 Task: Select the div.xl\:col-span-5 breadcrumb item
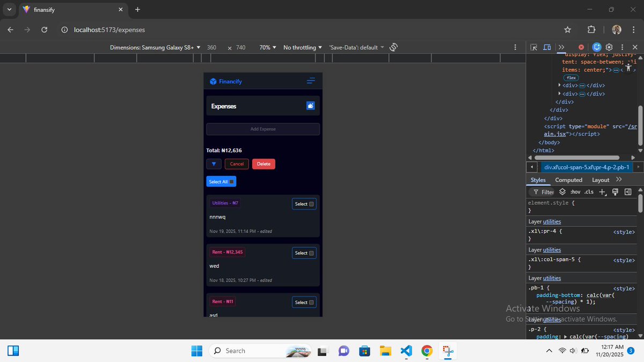coord(587,167)
